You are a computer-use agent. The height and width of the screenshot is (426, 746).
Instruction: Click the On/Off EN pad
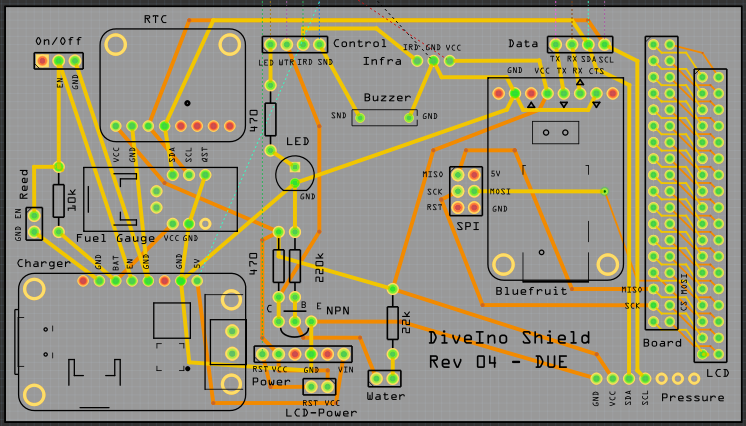(59, 61)
